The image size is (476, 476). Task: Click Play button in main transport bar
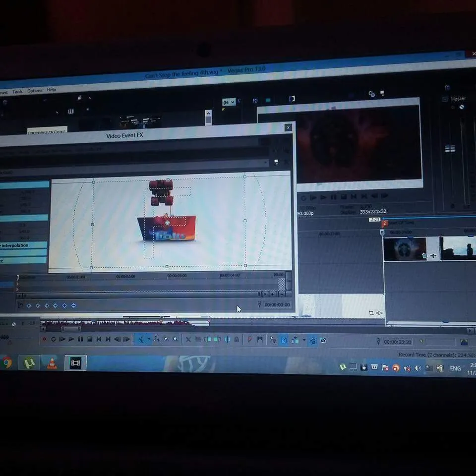point(71,339)
